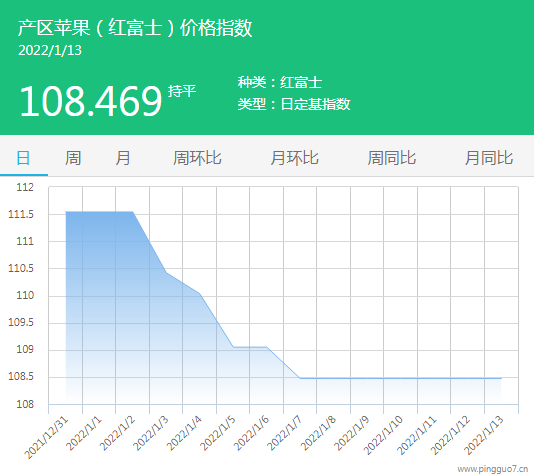
Task: Click the 种类：红富士 label
Action: (x=280, y=82)
